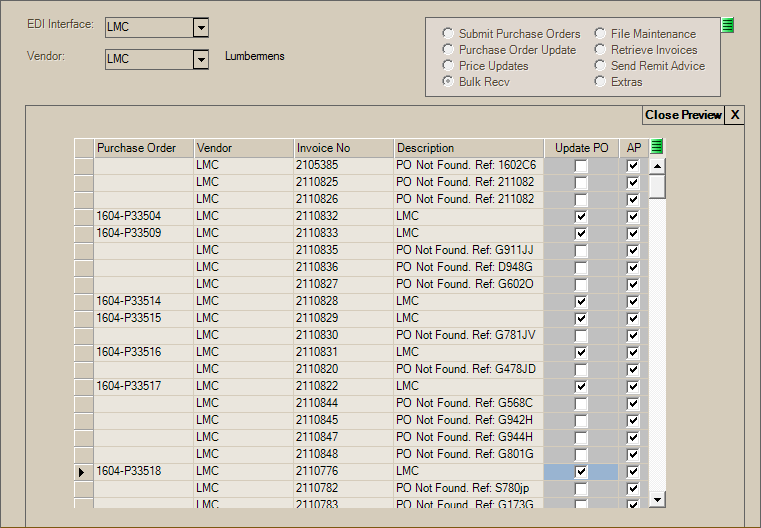Click the Close Preview button

pos(683,115)
